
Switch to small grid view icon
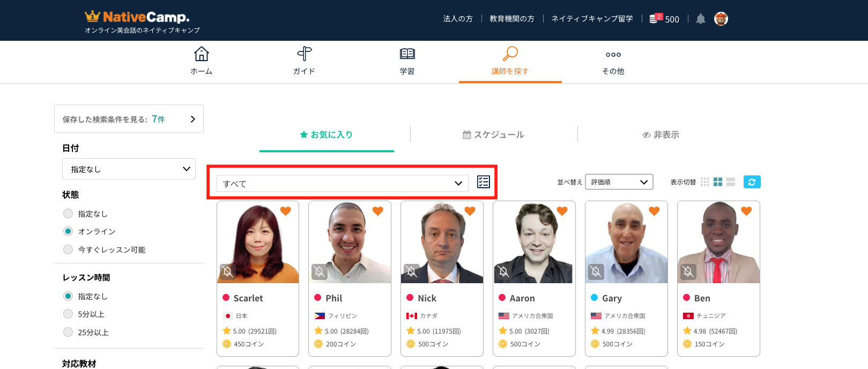point(705,182)
